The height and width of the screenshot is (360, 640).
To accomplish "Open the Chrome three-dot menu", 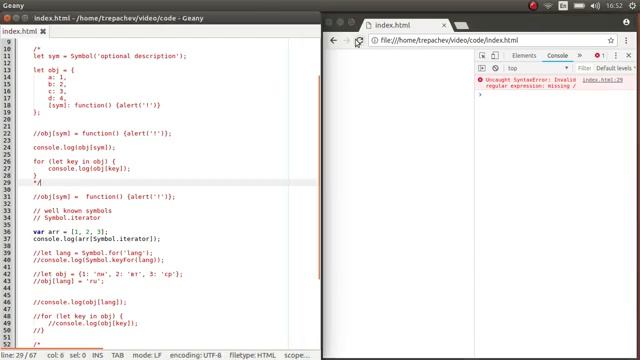I will coord(626,40).
